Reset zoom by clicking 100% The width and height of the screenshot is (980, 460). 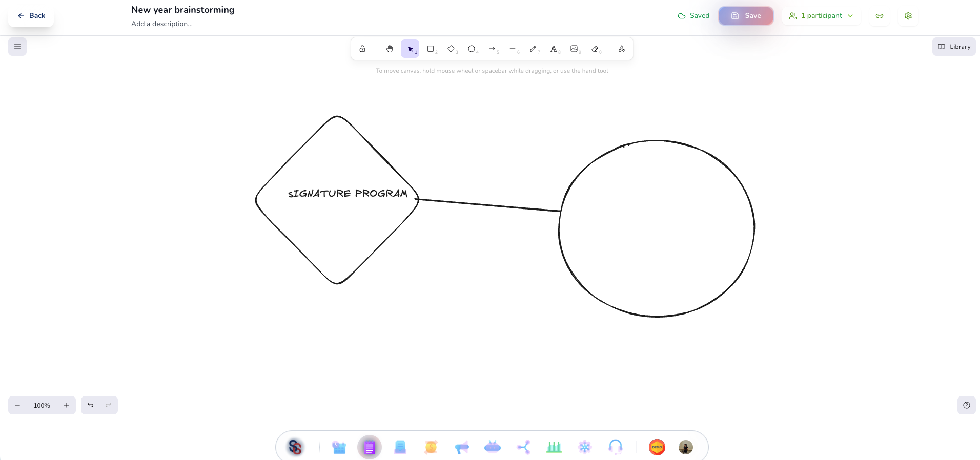[x=42, y=405]
